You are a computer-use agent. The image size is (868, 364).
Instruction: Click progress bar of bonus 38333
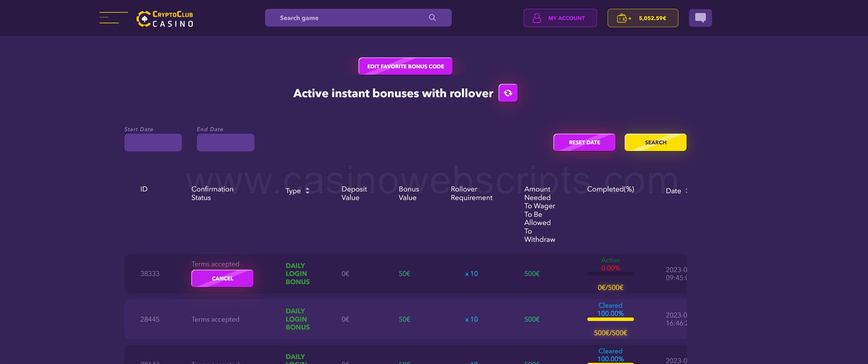[x=610, y=274]
